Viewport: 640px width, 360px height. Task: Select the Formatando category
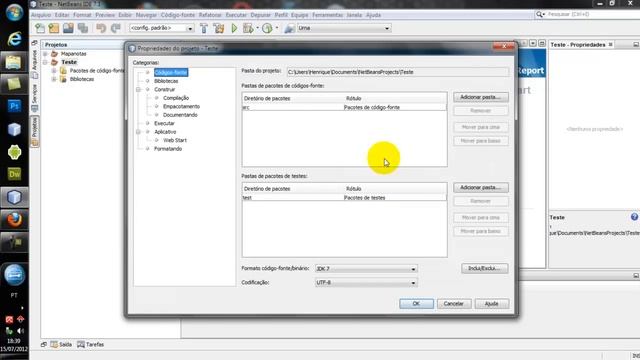[168, 149]
